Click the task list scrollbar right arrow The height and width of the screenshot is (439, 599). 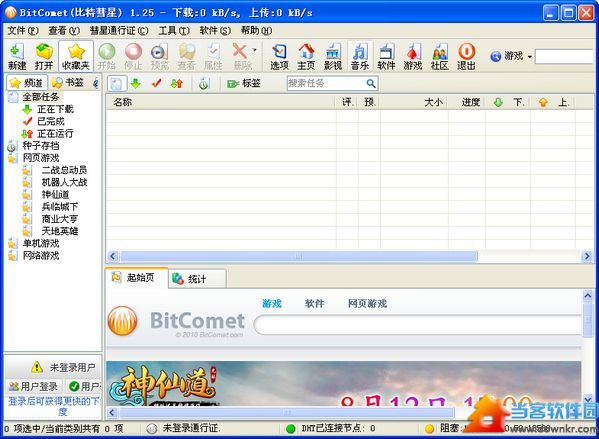pos(587,256)
